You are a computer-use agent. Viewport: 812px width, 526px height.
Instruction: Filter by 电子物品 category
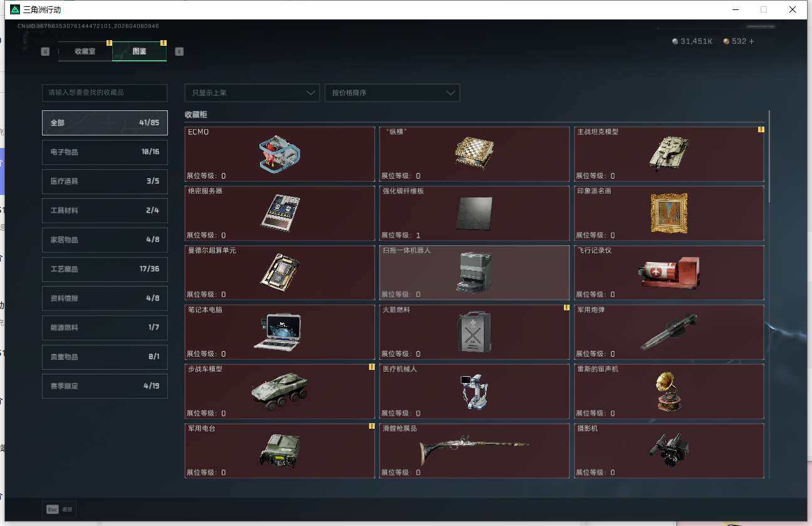pyautogui.click(x=105, y=152)
